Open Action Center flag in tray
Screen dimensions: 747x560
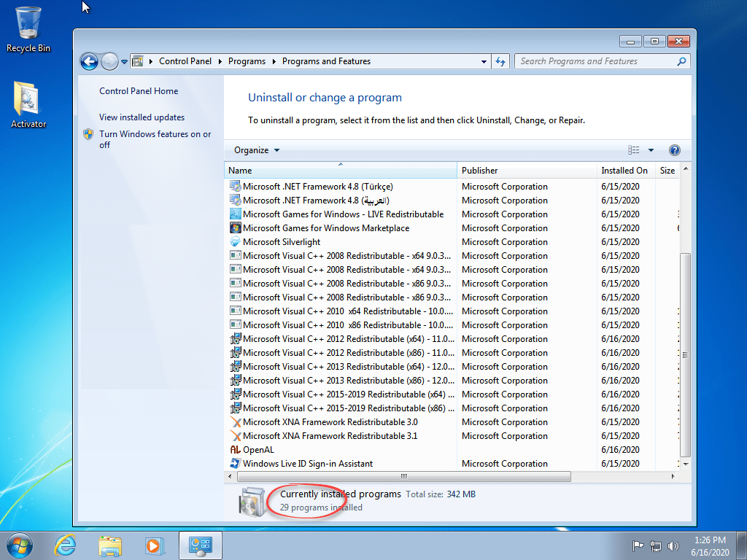click(637, 545)
